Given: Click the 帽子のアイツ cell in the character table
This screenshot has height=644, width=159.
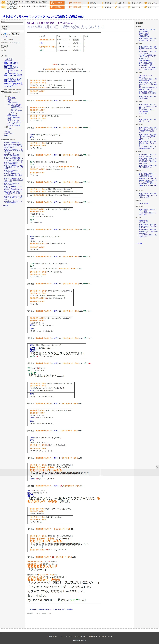Looking at the screenshot, I should pyautogui.click(x=62, y=40).
